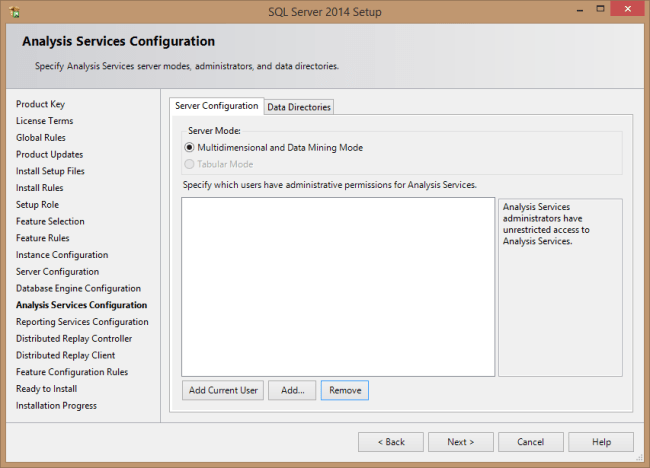The image size is (650, 468).
Task: Choose Database Engine Configuration step
Action: pos(78,288)
